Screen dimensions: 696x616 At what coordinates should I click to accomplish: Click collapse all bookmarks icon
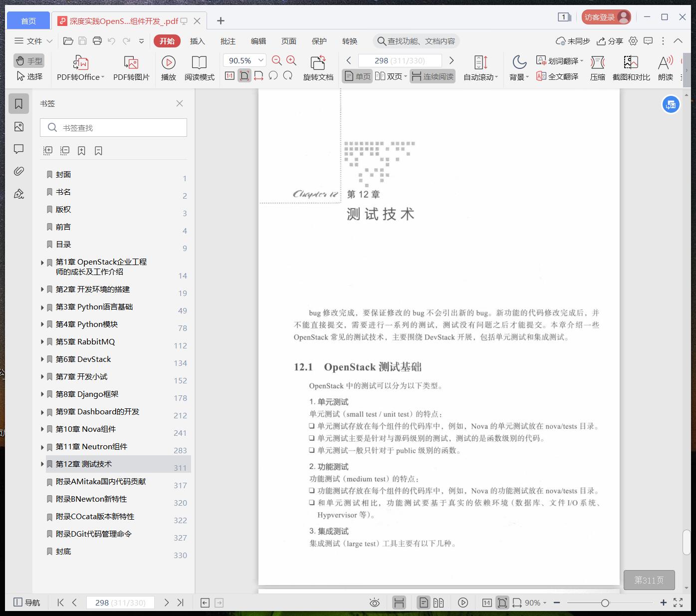coord(65,150)
